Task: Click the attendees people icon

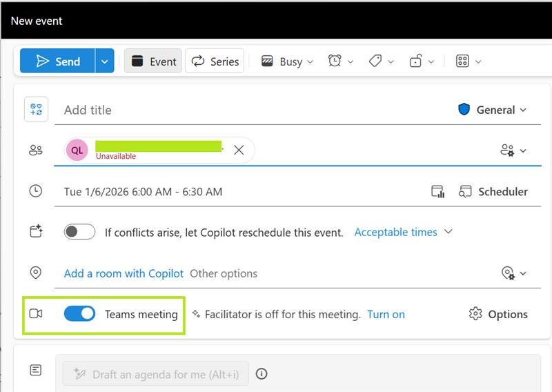Action: coord(36,150)
